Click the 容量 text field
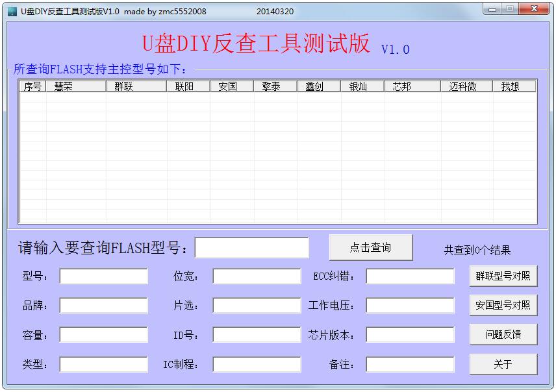 coord(104,335)
